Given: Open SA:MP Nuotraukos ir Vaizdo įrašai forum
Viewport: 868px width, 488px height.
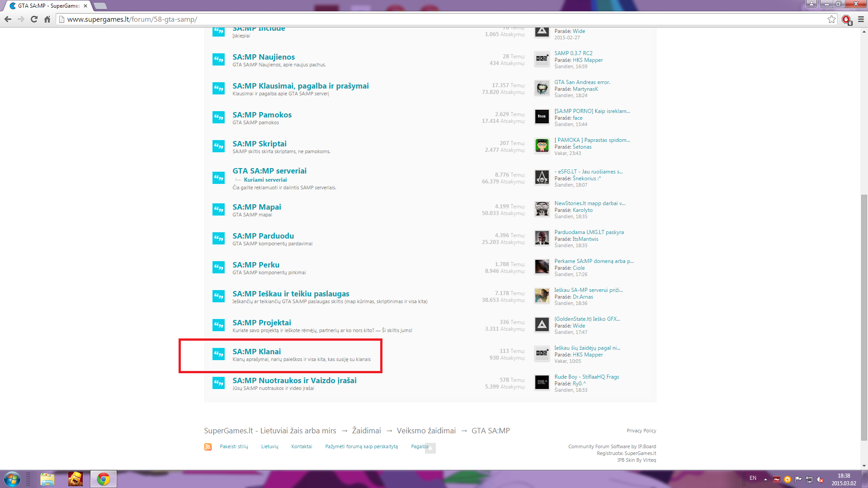Looking at the screenshot, I should [x=294, y=380].
